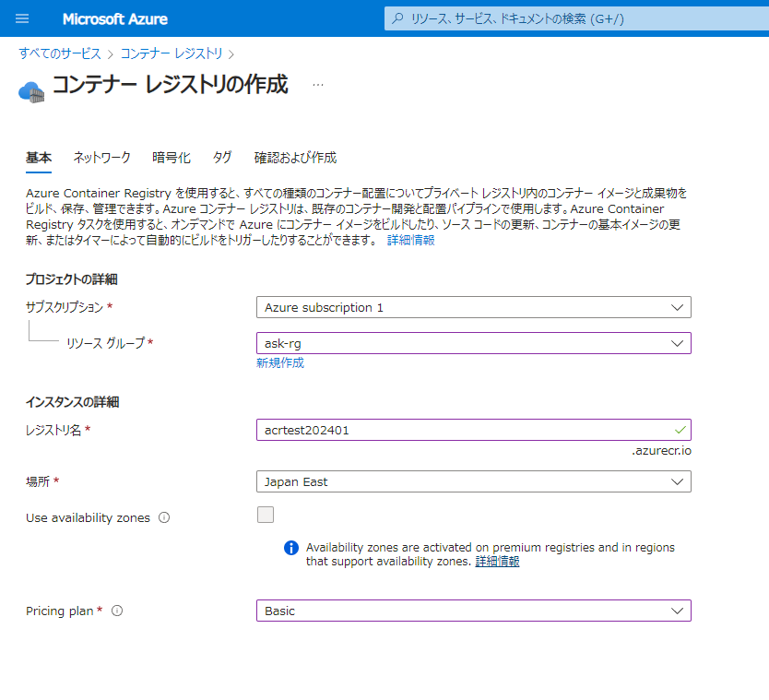
Task: Click the Microsoft Azure home title
Action: tap(114, 18)
